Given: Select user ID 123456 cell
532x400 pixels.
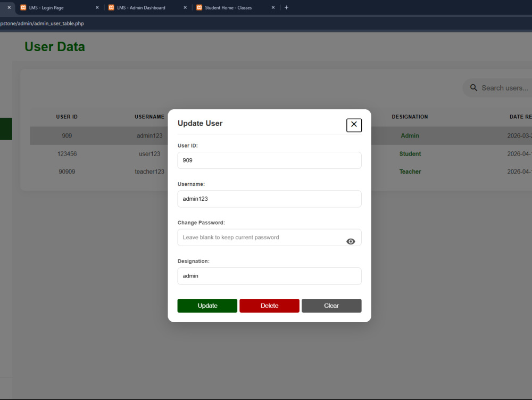Looking at the screenshot, I should [x=67, y=154].
